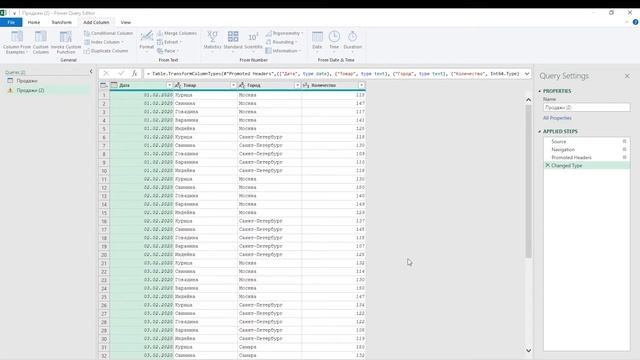This screenshot has height=360, width=640.
Task: Open Дата column filter dropdown
Action: [x=169, y=85]
